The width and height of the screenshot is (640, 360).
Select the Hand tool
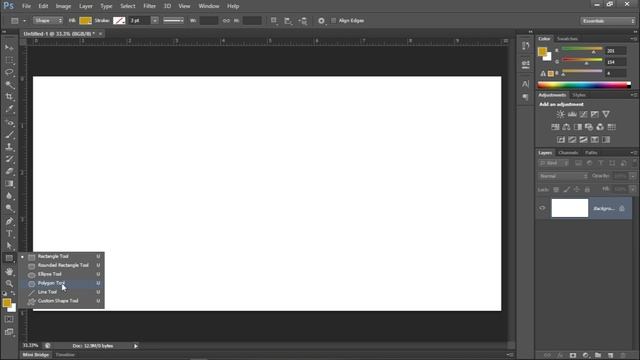pos(9,271)
